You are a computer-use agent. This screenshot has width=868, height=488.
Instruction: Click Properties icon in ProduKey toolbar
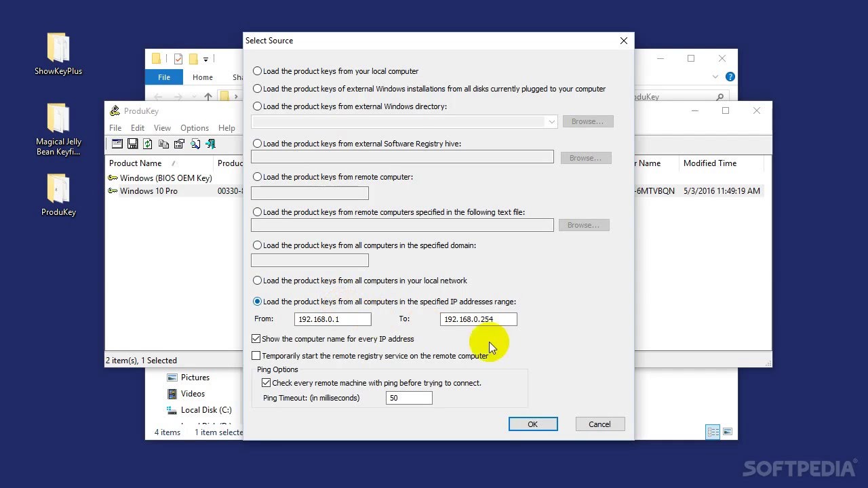click(x=179, y=144)
